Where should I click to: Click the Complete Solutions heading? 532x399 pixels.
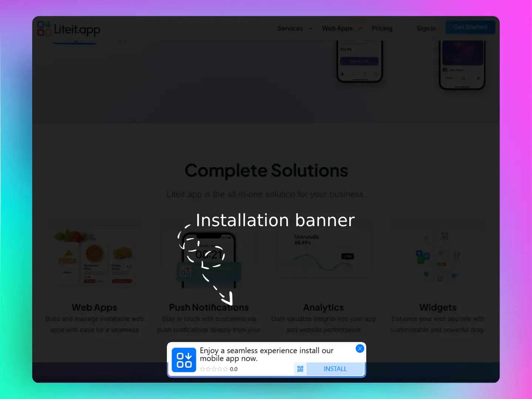click(266, 171)
